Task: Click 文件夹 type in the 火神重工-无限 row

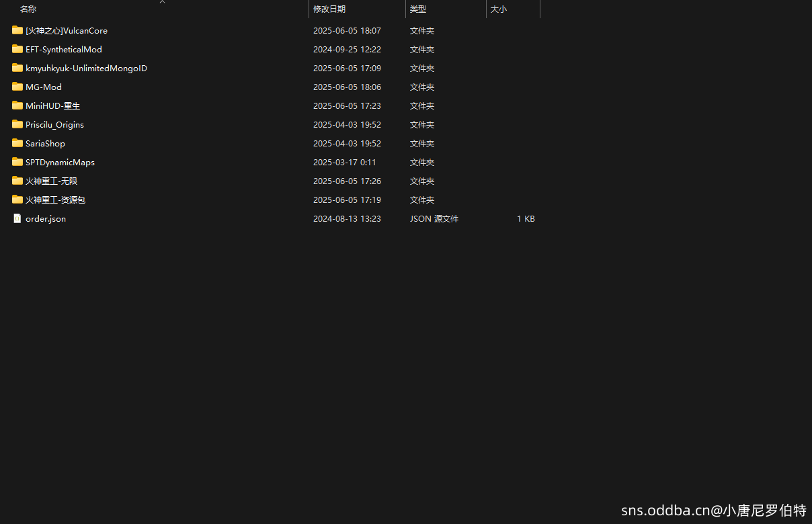Action: [x=422, y=181]
